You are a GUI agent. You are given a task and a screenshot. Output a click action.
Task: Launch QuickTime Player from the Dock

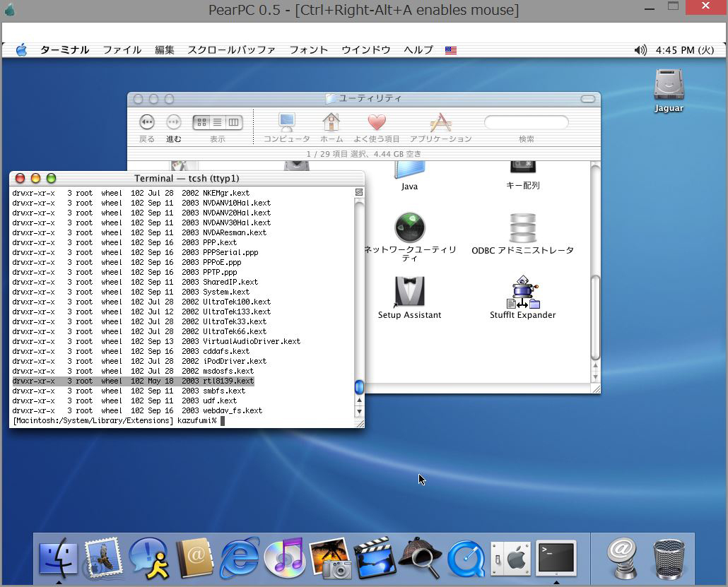[x=466, y=559]
